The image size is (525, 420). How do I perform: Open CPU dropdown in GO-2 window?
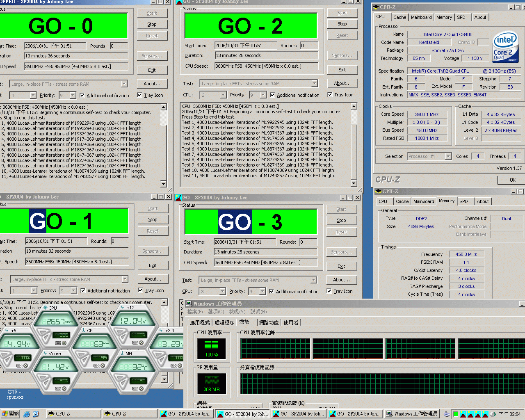click(x=223, y=95)
